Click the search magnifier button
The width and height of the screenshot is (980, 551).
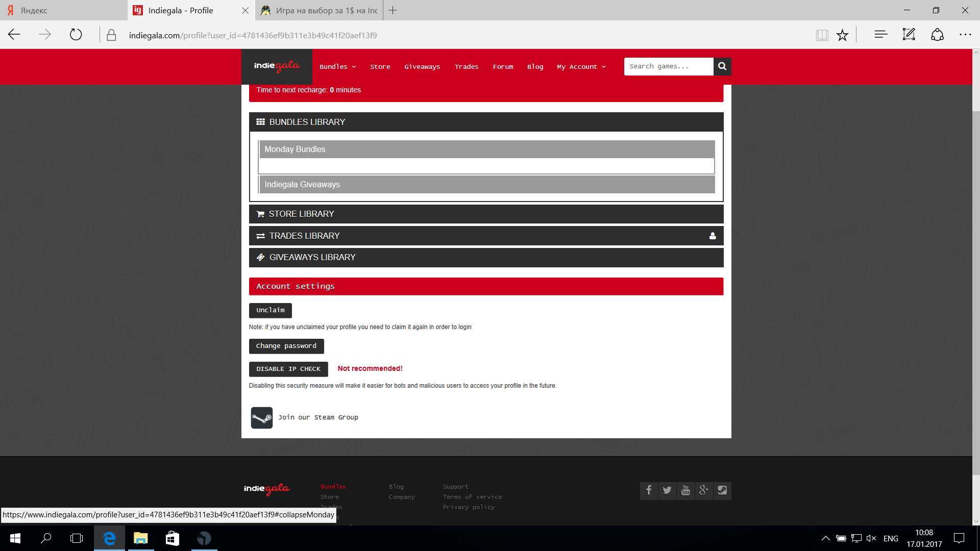pyautogui.click(x=722, y=66)
